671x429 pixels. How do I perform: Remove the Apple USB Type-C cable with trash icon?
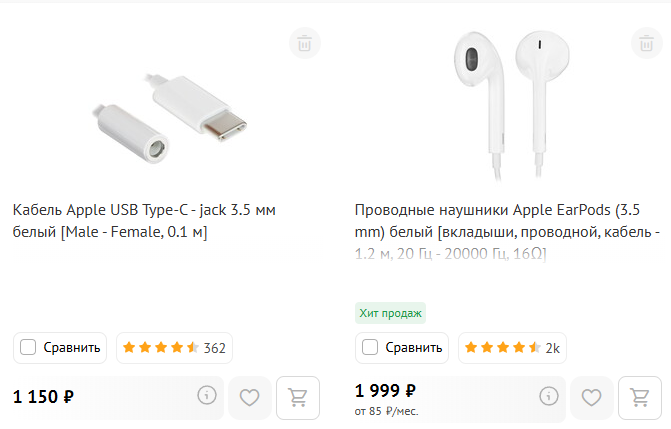tap(305, 43)
